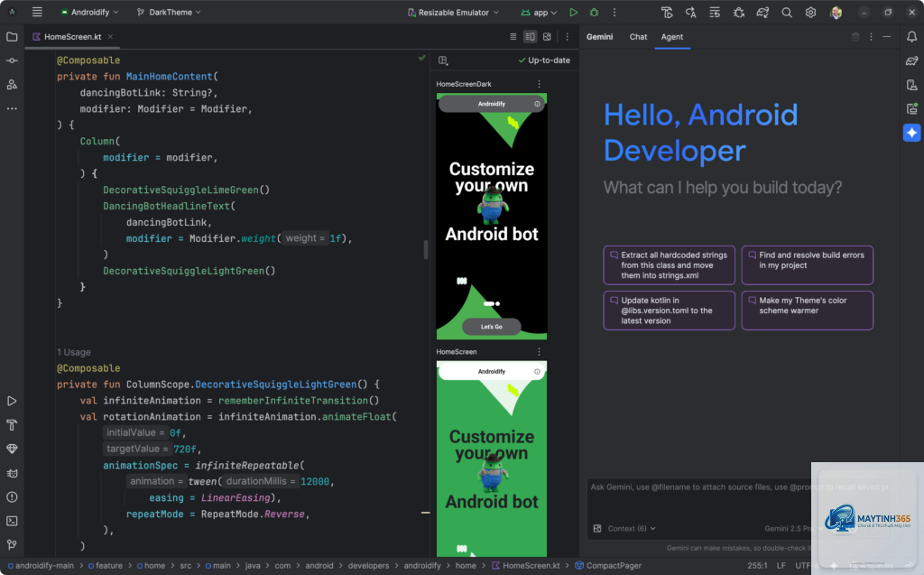Screen dimensions: 924x575
Task: Open the main hamburger menu
Action: 37,12
